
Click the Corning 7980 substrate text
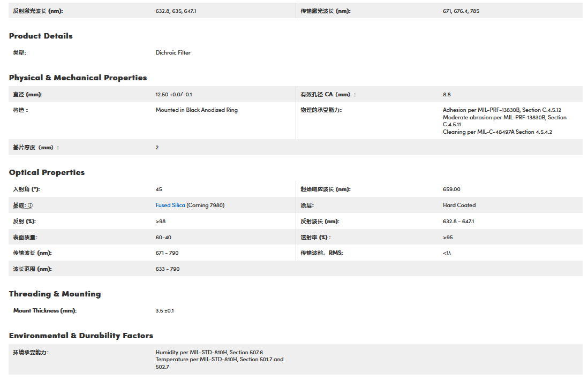click(206, 205)
